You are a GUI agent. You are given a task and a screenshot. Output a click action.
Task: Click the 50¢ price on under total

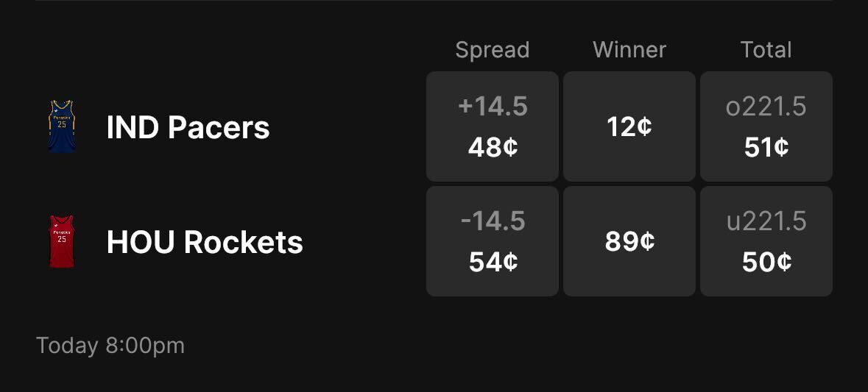tap(766, 262)
